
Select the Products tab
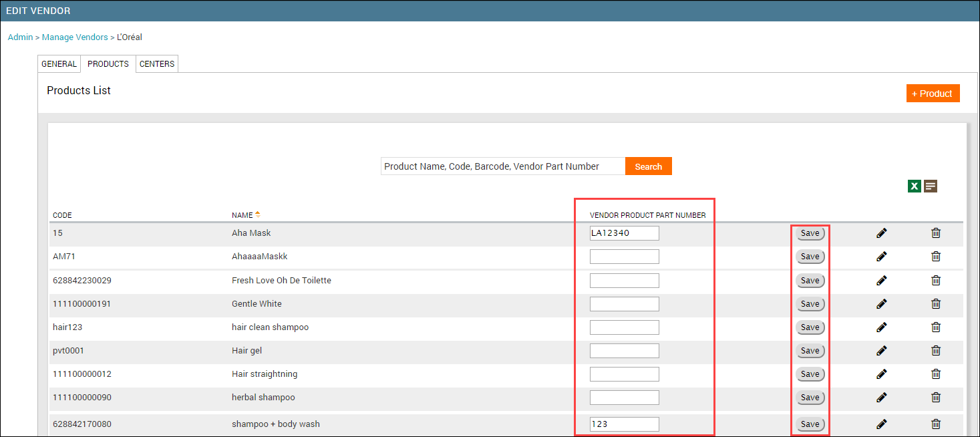tap(108, 64)
